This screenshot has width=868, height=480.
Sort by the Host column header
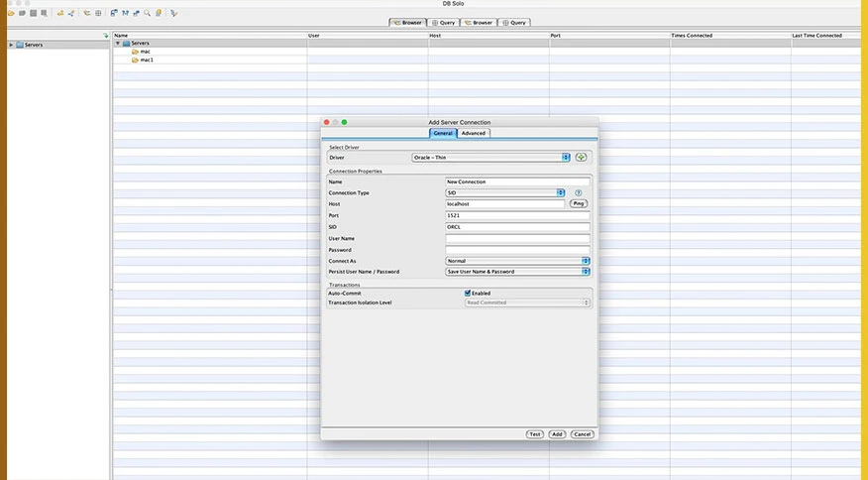488,36
